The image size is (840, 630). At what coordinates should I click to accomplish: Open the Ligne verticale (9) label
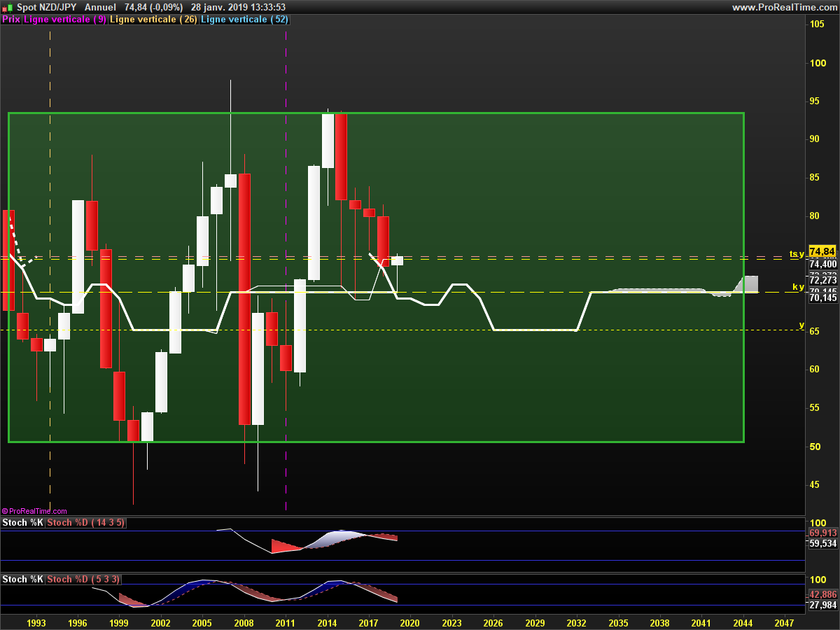tap(65, 20)
